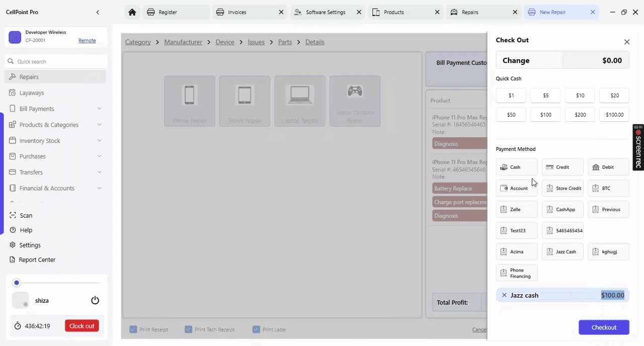
Task: Close the Invoices tab
Action: pyautogui.click(x=280, y=12)
